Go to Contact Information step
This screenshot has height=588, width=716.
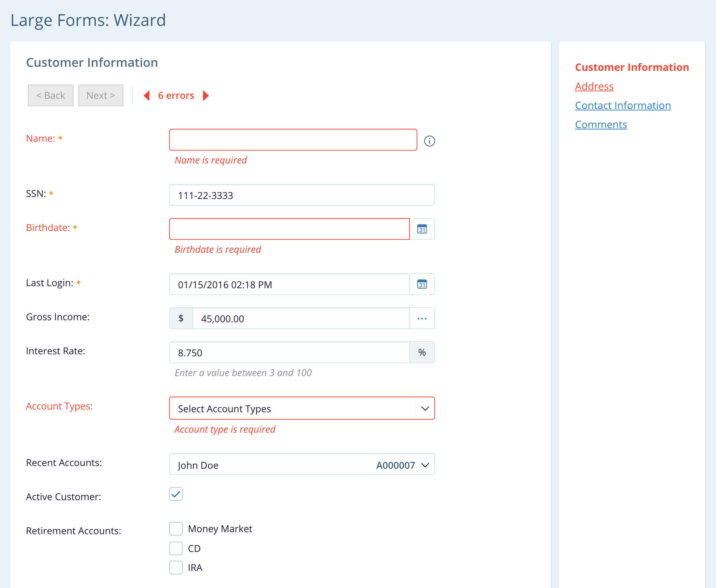coord(623,106)
